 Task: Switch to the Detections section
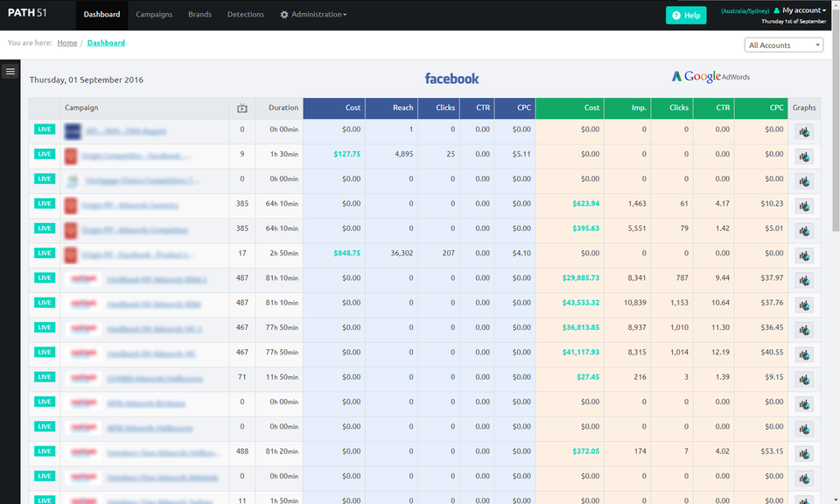pos(245,14)
